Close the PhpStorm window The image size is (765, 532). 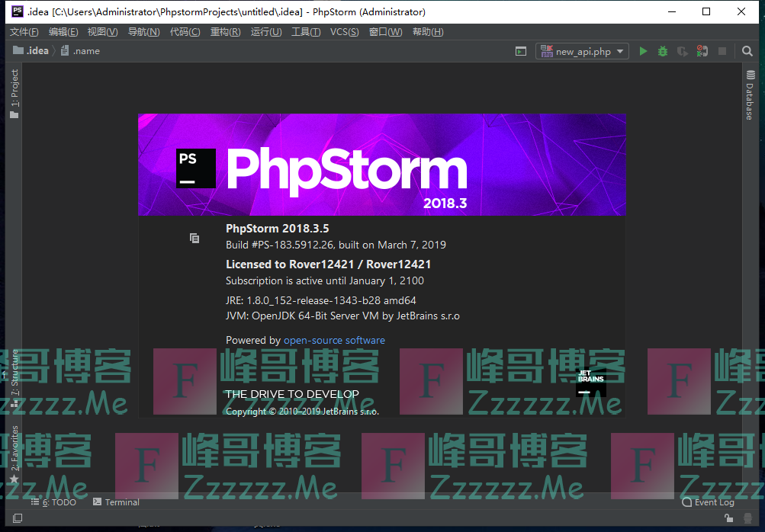pos(741,11)
